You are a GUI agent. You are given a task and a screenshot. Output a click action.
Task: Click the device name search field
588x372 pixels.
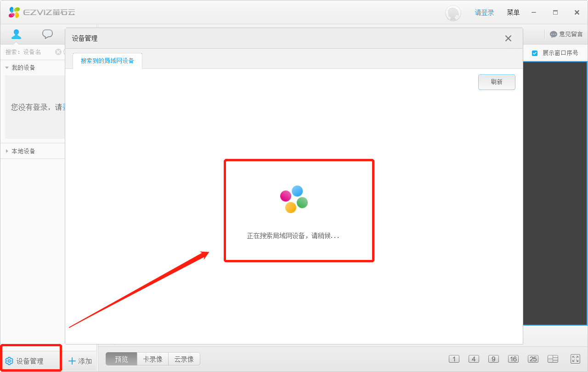tap(28, 52)
